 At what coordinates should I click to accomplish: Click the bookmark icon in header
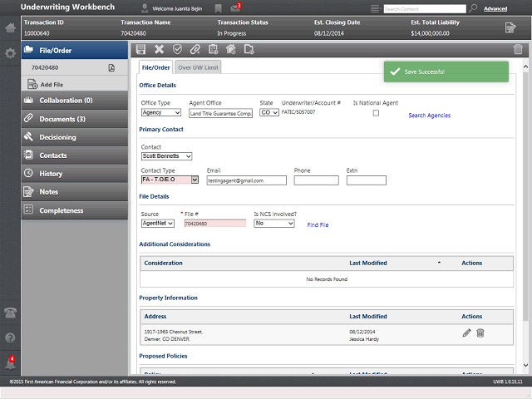coord(218,8)
